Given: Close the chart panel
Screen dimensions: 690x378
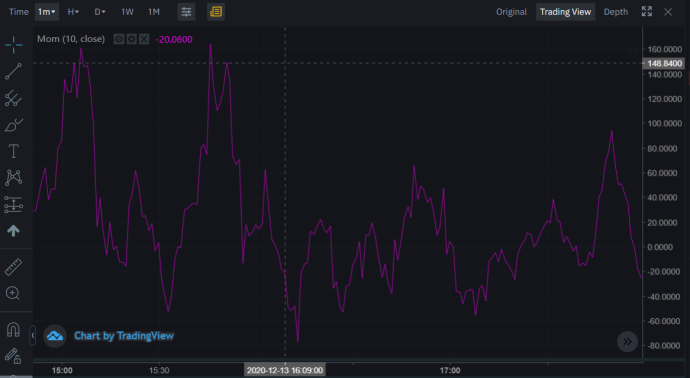Looking at the screenshot, I should (668, 12).
